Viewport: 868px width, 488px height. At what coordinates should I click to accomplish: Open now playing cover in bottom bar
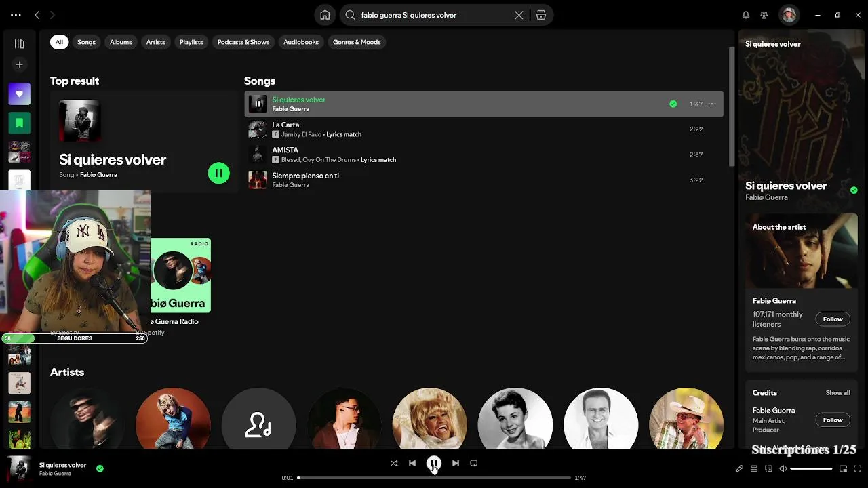point(19,468)
